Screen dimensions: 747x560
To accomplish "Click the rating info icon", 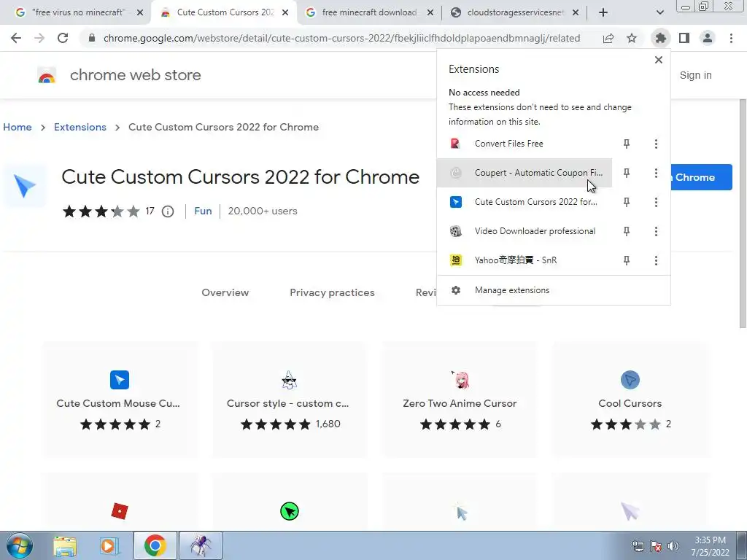I will click(168, 211).
